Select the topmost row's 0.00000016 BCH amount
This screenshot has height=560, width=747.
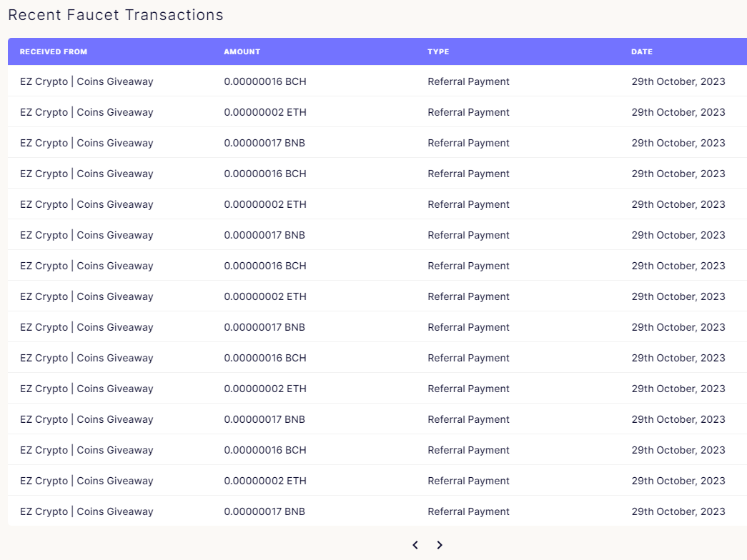point(265,81)
